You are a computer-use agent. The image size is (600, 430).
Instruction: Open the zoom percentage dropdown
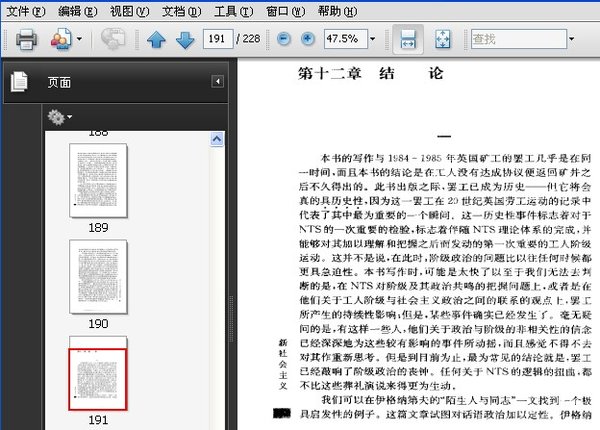[x=373, y=39]
